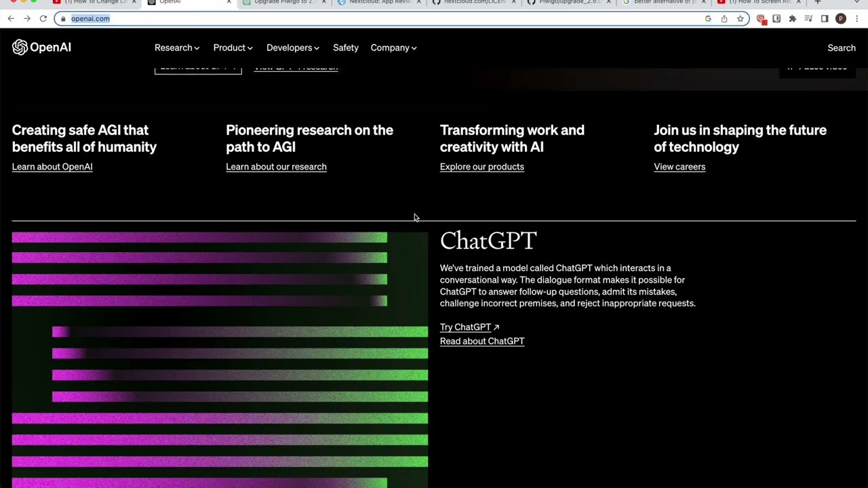Open the Read about ChatGPT link
Viewport: 868px width, 488px height.
[x=481, y=342]
